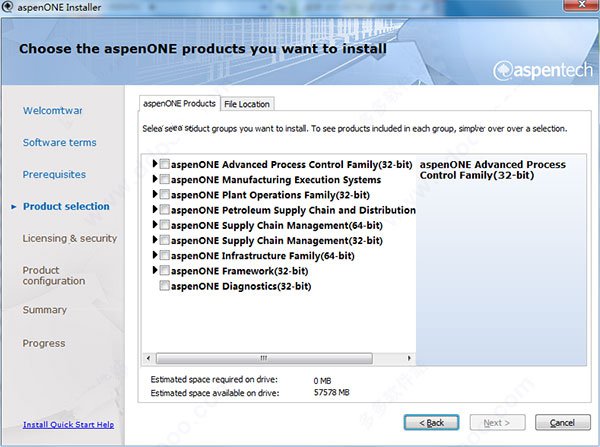Expand Supply Chain Management(64-bit) group
600x447 pixels.
point(155,224)
